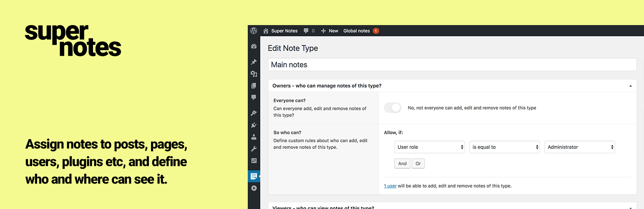The width and height of the screenshot is (644, 209).
Task: Open Pages sidebar icon
Action: 254,86
